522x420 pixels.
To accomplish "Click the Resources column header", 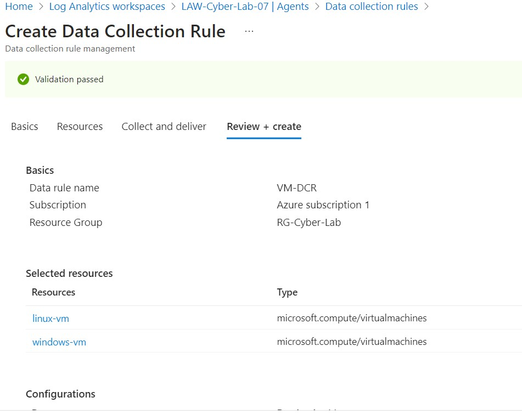I will click(x=53, y=292).
